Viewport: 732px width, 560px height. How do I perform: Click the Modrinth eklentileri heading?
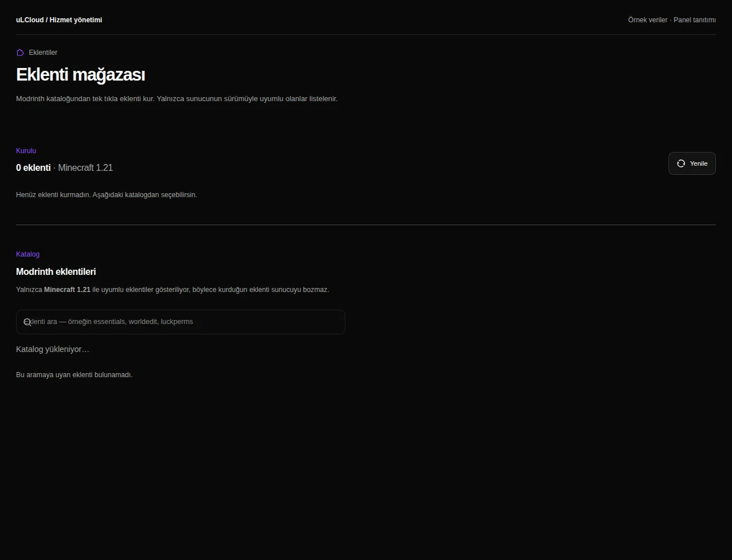[56, 272]
